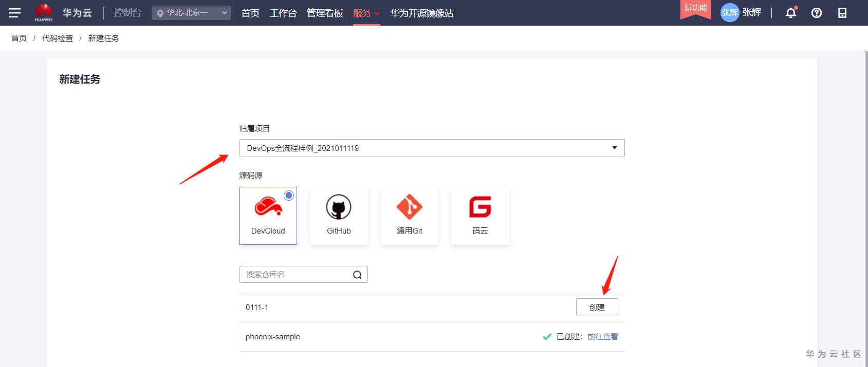Select 通用Git as code source
The image size is (868, 367).
pos(410,216)
